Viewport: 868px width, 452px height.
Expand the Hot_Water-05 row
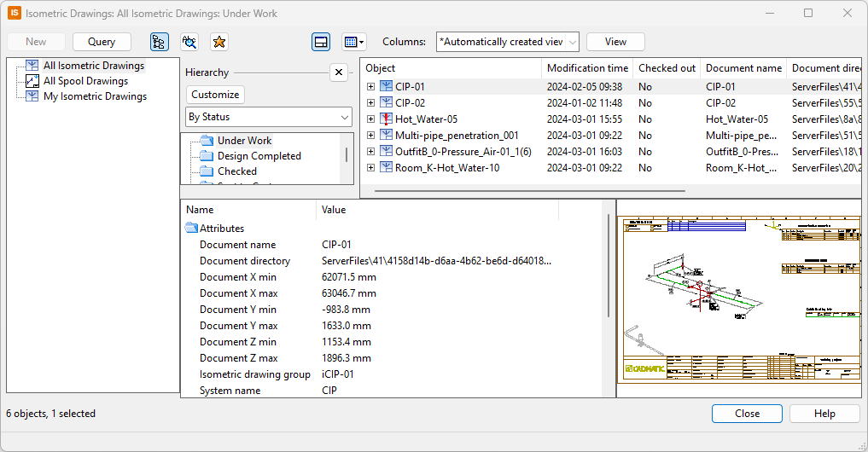click(x=370, y=119)
